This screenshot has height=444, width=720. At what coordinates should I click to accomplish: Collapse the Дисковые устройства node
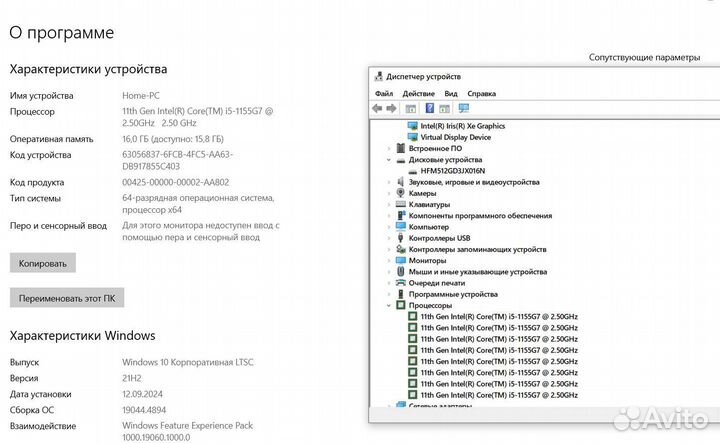tap(389, 160)
